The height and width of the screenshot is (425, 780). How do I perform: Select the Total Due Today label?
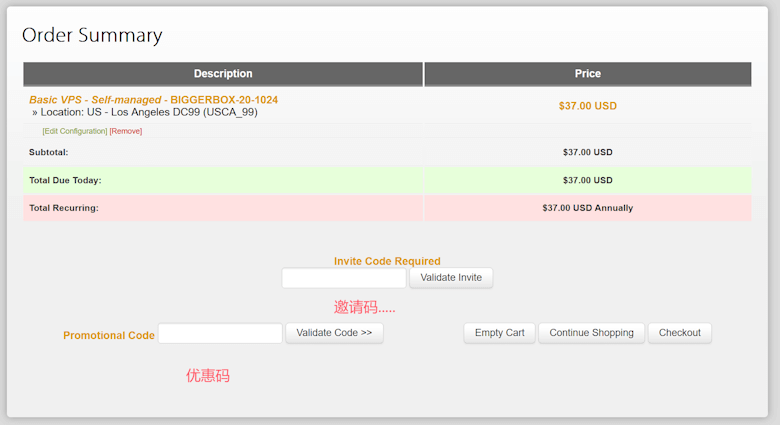65,181
